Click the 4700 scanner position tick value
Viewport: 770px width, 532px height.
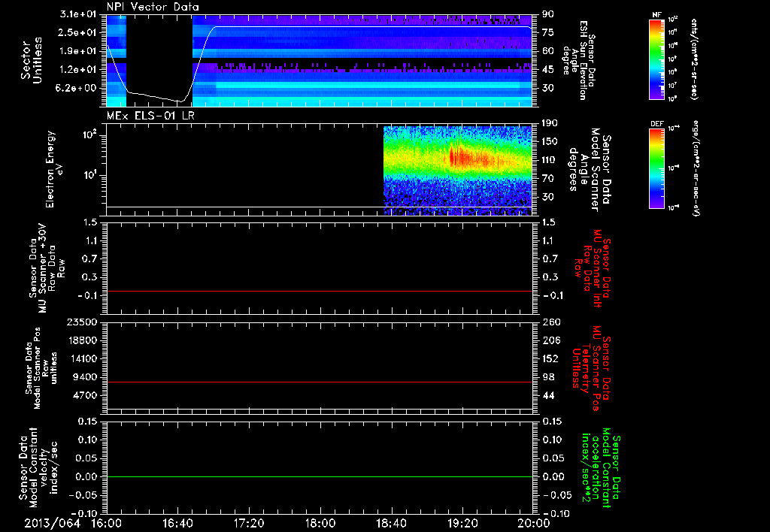[x=86, y=395]
